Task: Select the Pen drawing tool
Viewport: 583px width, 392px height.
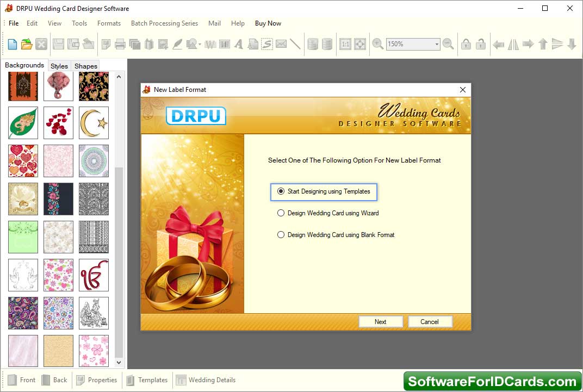Action: pos(177,44)
